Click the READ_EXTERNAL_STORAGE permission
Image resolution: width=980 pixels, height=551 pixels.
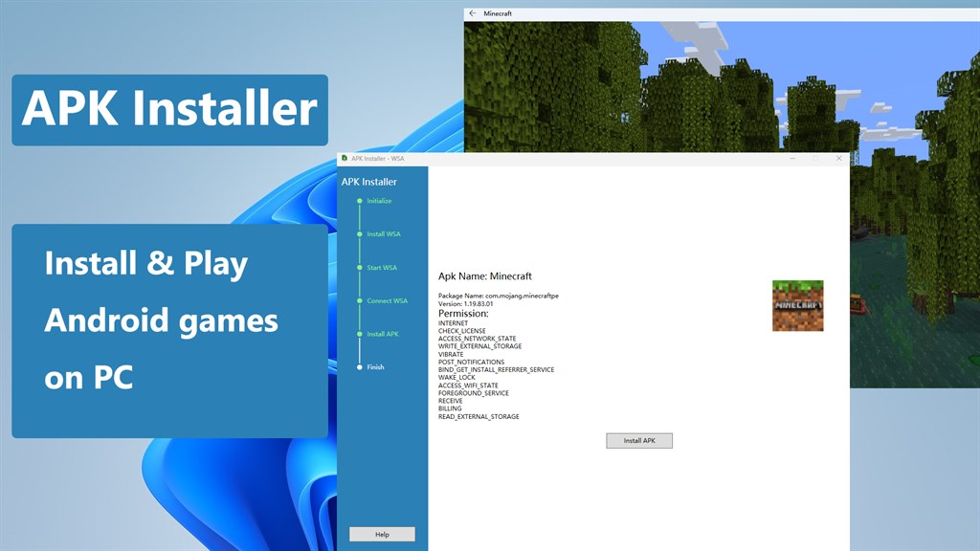coord(479,417)
